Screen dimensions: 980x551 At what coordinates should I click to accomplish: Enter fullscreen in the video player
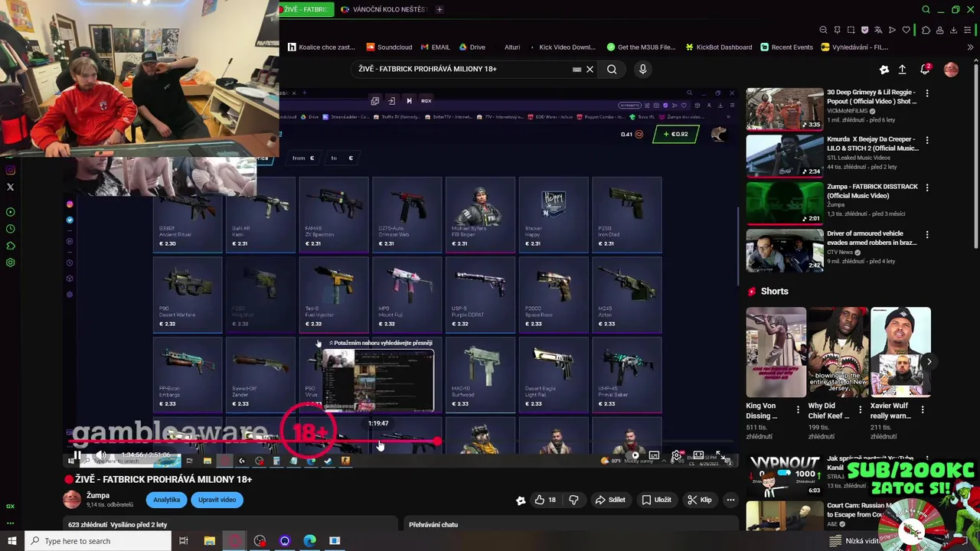tap(720, 455)
